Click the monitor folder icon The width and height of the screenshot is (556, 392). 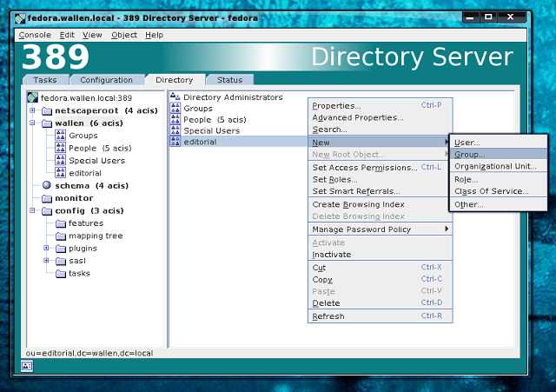pos(47,198)
